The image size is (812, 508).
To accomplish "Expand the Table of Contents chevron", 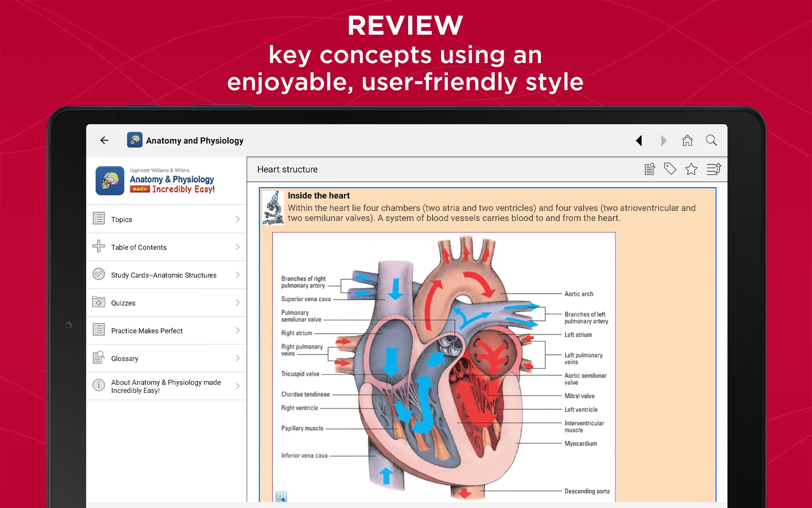I will click(238, 247).
